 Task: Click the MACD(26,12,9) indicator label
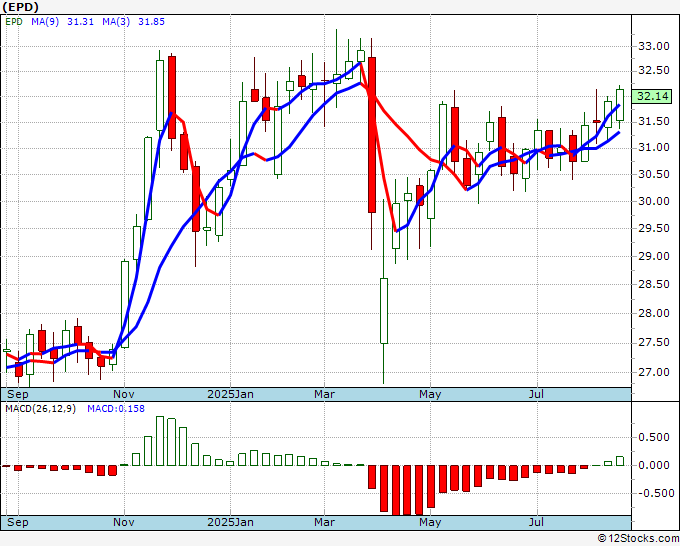[40, 409]
